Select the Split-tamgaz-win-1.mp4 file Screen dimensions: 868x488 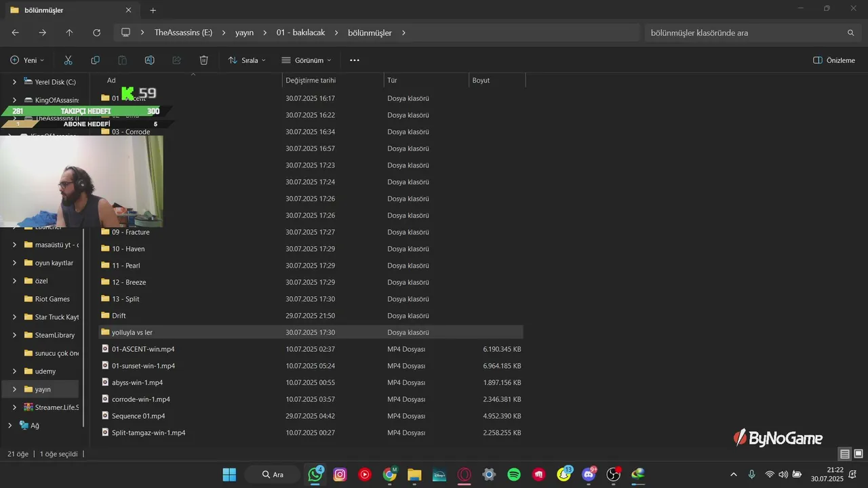tap(149, 432)
